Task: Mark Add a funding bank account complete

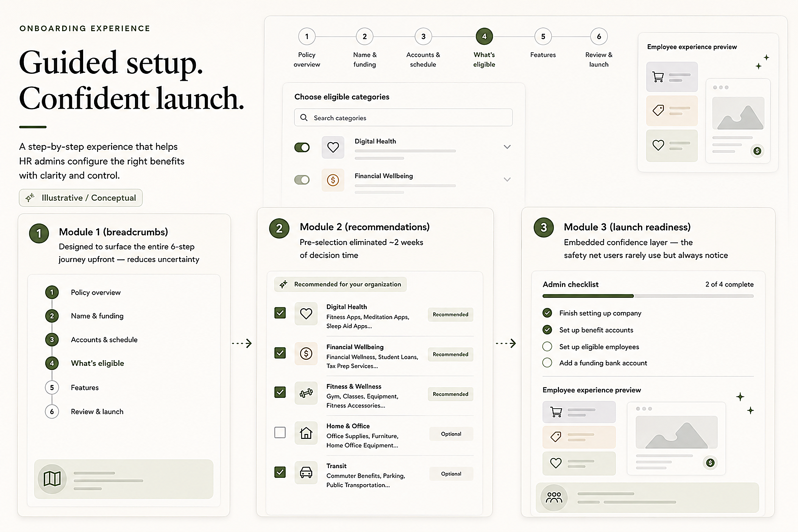Action: coord(547,363)
